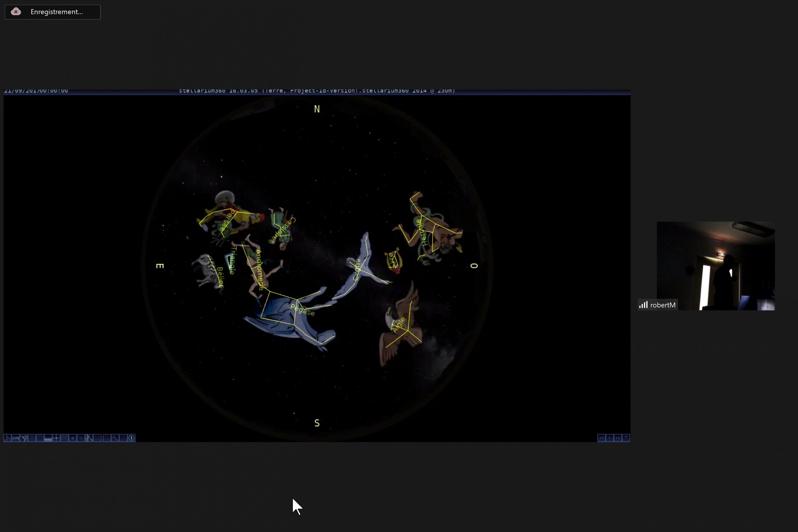Click the quit power icon in toolbar

pyautogui.click(x=132, y=438)
